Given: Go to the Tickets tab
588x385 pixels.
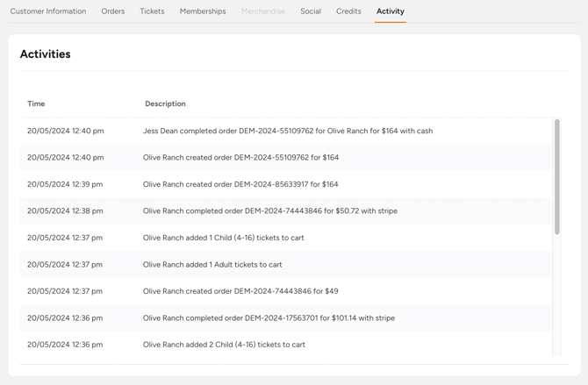Looking at the screenshot, I should (152, 11).
